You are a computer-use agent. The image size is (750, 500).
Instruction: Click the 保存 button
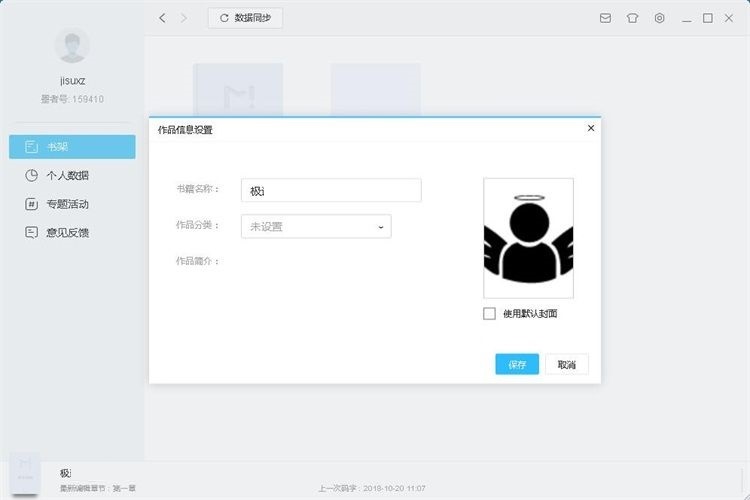[517, 365]
